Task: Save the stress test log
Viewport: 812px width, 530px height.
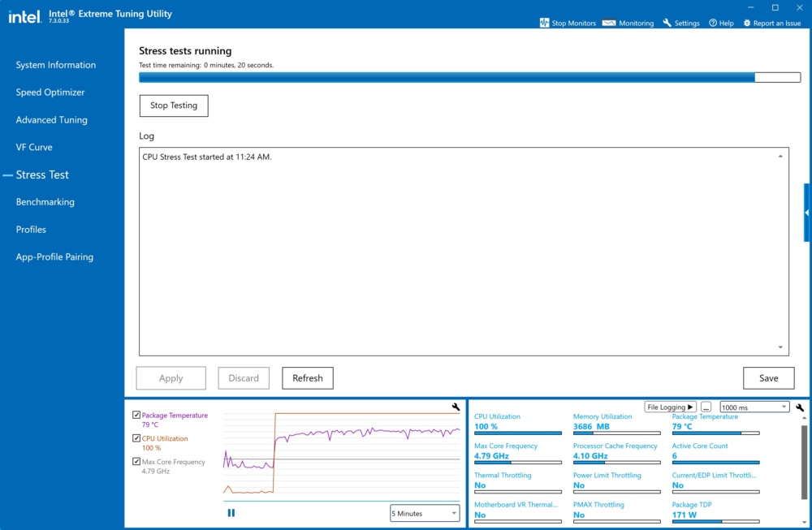Action: [x=768, y=378]
